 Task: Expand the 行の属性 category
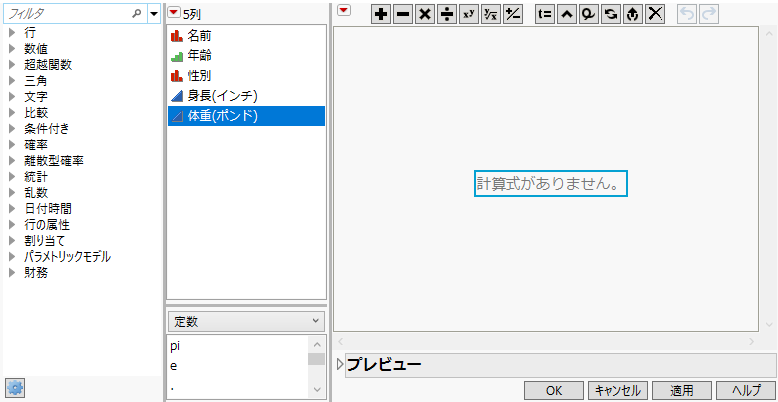(12, 225)
